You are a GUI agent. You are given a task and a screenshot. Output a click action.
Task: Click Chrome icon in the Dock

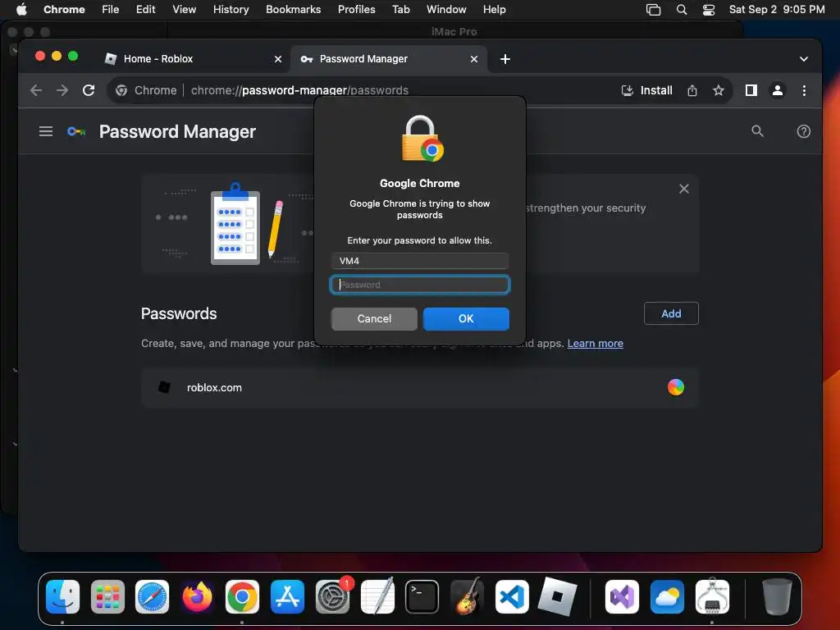(x=242, y=597)
